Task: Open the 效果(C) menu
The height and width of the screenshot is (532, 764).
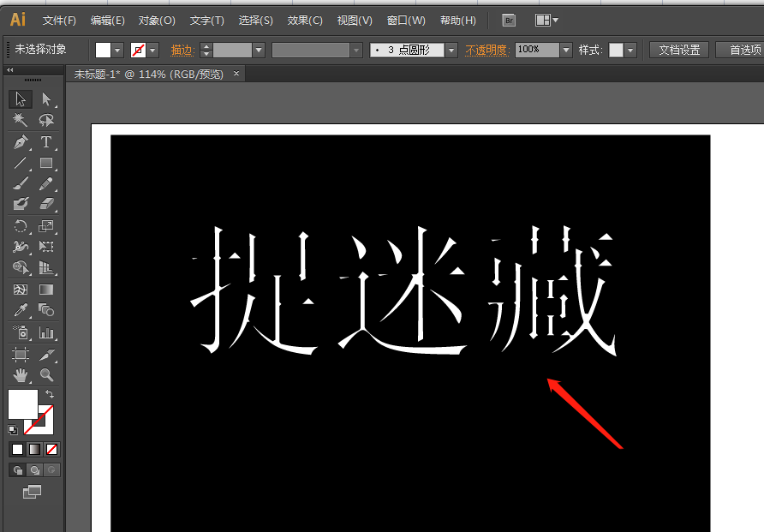Action: pyautogui.click(x=305, y=20)
